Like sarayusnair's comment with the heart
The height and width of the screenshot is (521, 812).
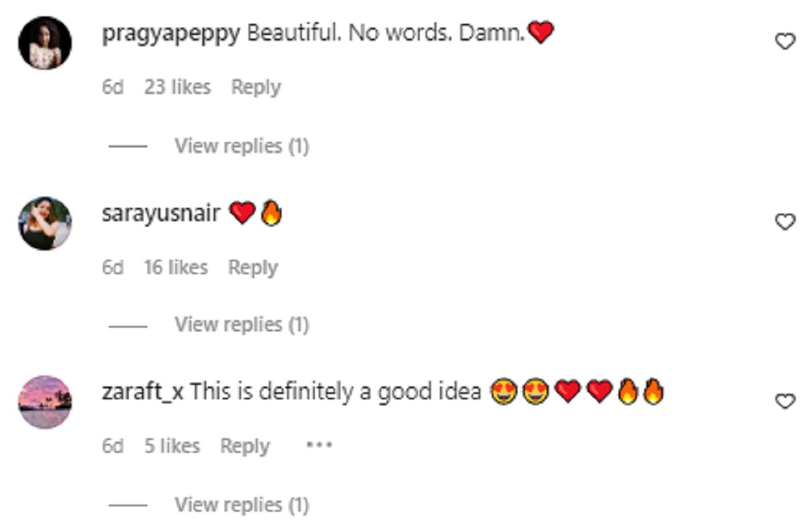pyautogui.click(x=784, y=221)
